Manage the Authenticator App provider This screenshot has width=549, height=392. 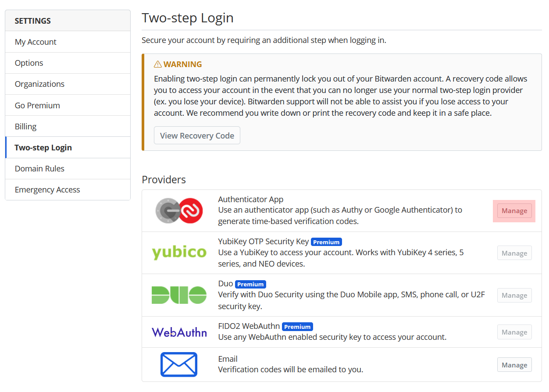[x=514, y=210]
